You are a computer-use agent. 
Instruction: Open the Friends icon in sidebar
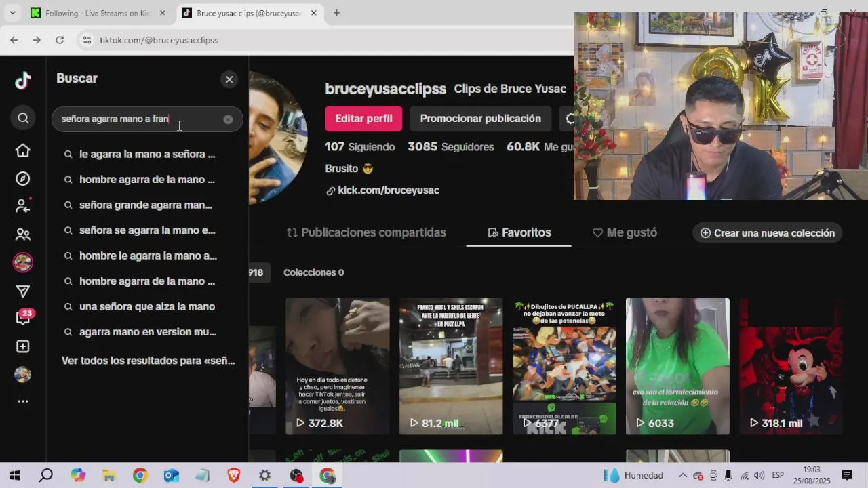(23, 235)
